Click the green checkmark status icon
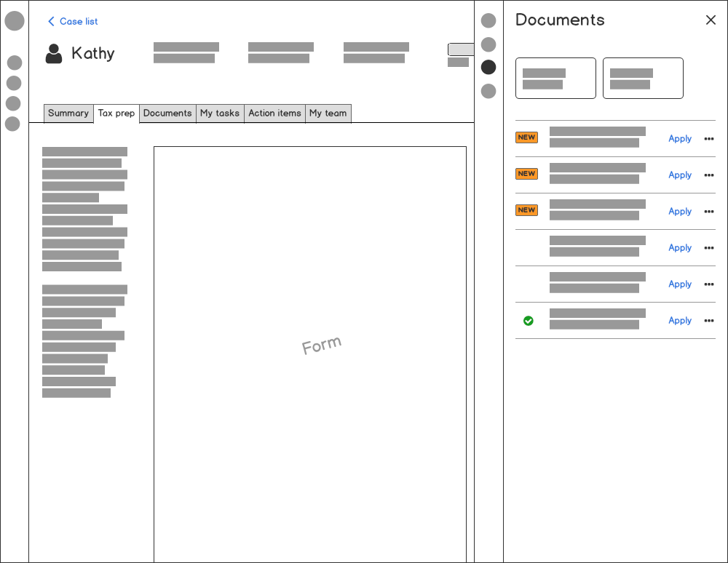728x563 pixels. (x=529, y=321)
